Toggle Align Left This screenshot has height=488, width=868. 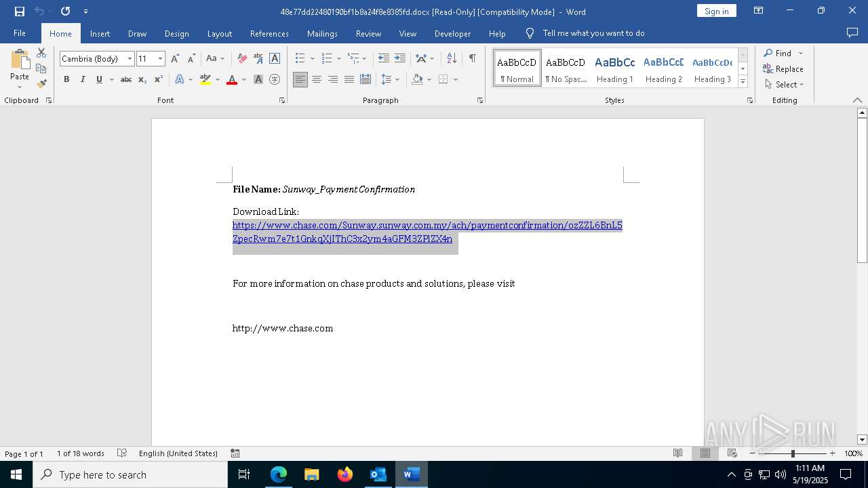300,80
